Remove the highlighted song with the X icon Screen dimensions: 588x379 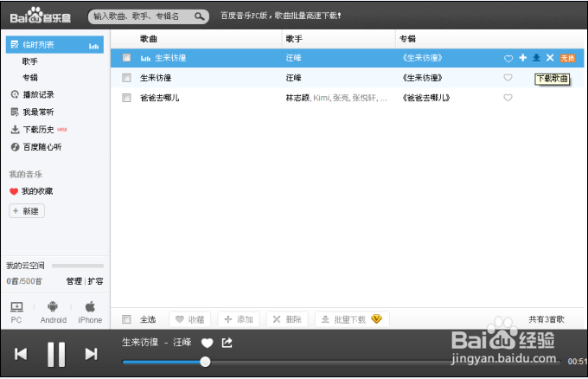click(x=550, y=57)
